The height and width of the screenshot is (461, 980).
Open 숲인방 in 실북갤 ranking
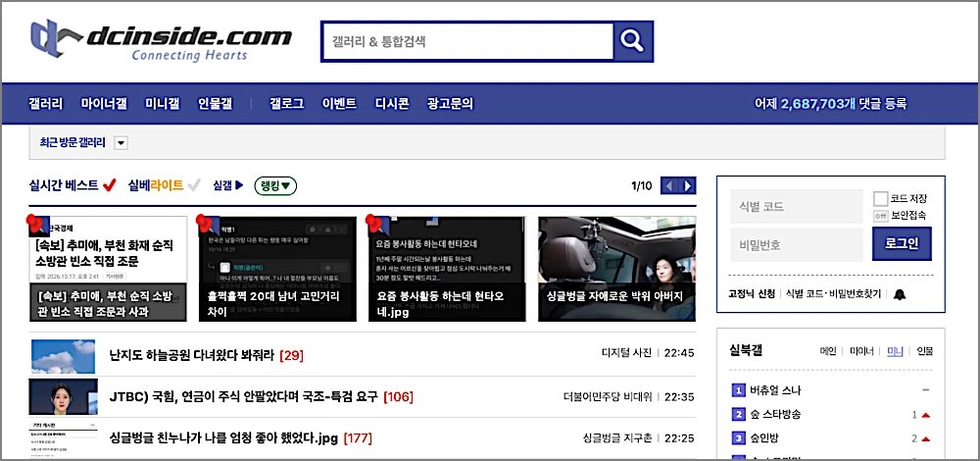(765, 437)
